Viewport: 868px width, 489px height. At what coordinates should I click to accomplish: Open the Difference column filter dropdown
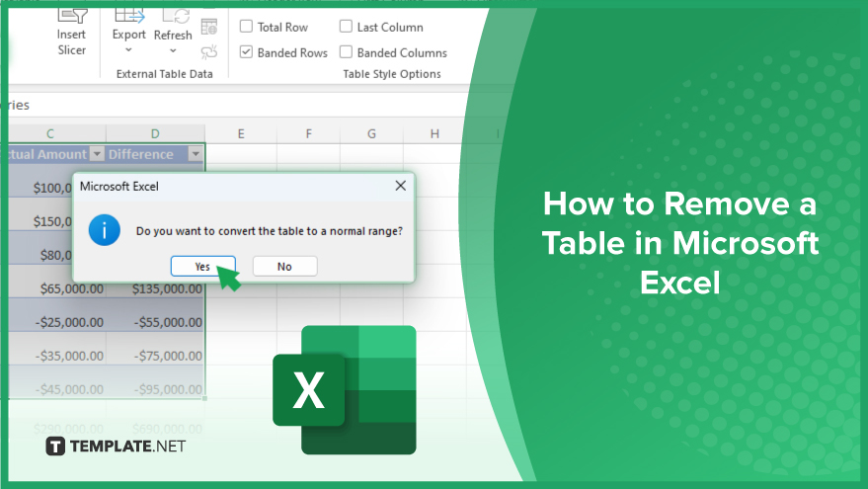(x=196, y=154)
